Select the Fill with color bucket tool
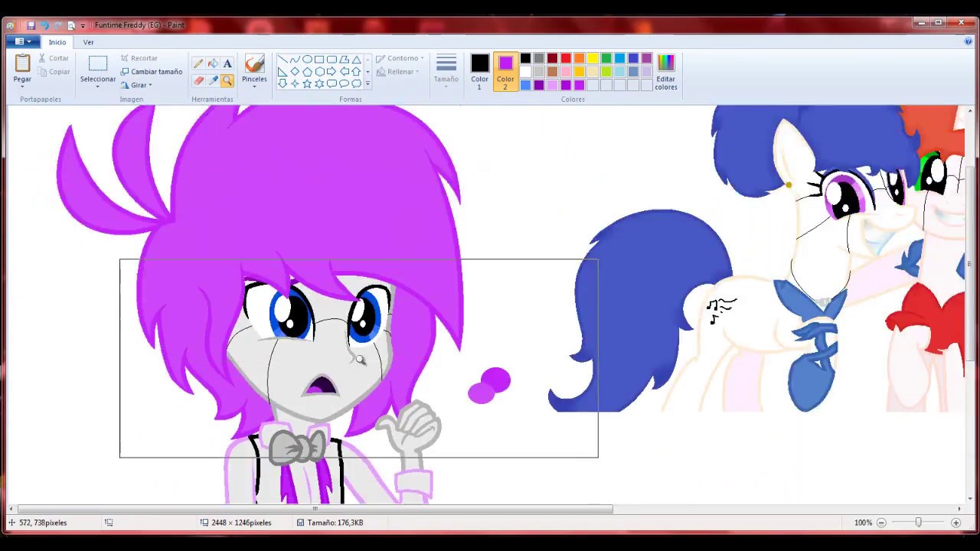 [x=213, y=64]
